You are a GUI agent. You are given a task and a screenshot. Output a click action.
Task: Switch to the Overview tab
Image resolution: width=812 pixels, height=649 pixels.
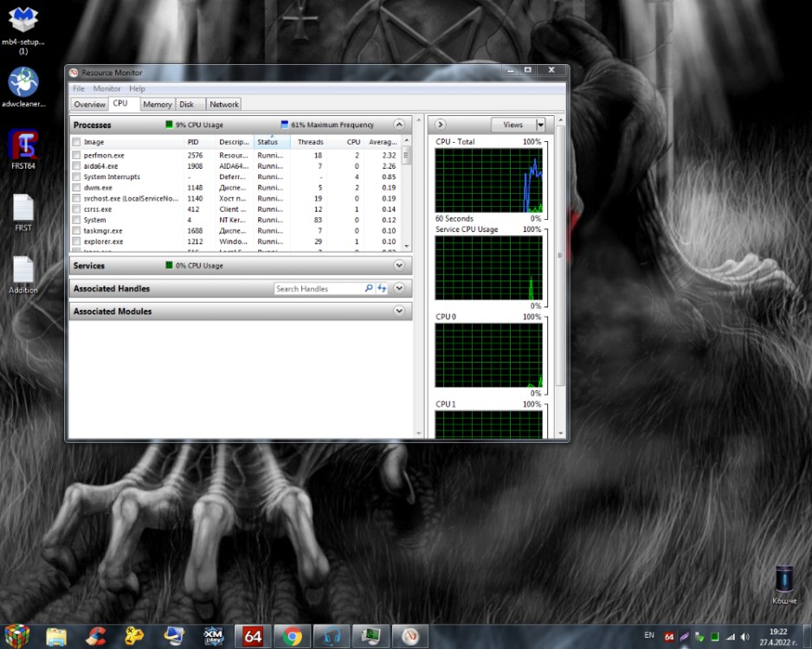click(x=89, y=105)
